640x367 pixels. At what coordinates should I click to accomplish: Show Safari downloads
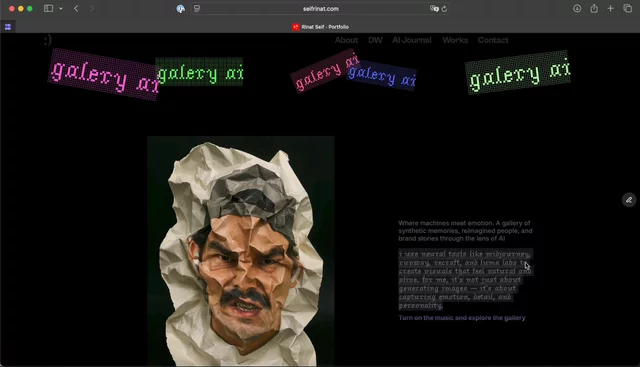(x=577, y=9)
